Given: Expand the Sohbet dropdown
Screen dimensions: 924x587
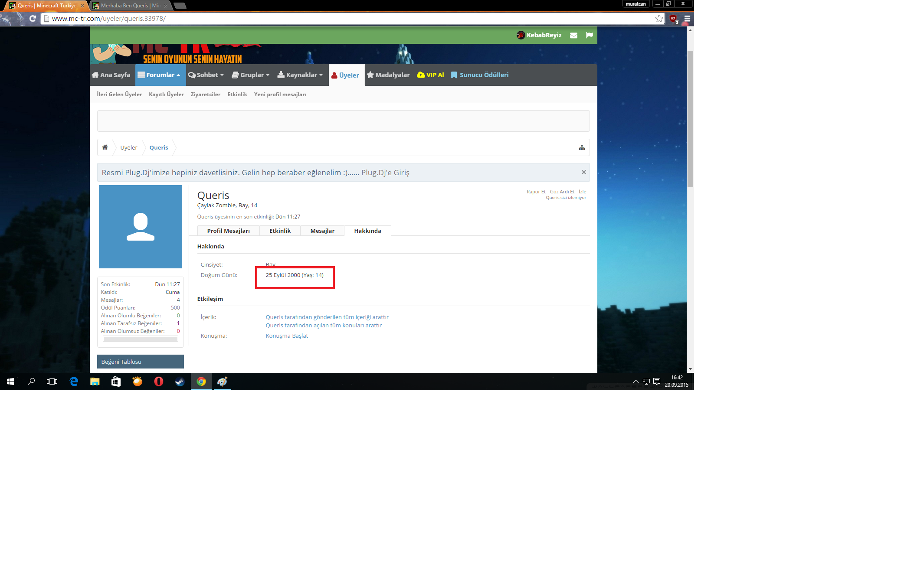Looking at the screenshot, I should [206, 75].
